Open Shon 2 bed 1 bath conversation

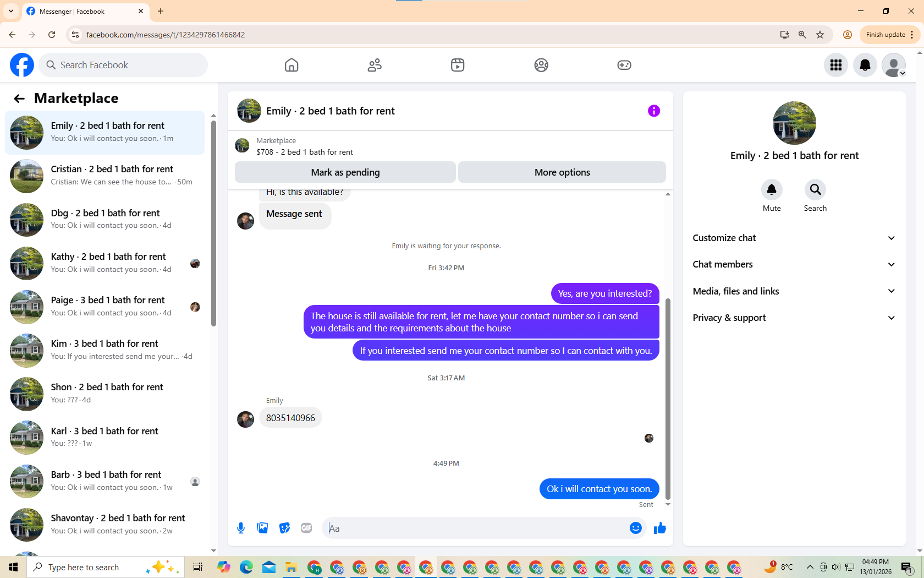coord(105,393)
